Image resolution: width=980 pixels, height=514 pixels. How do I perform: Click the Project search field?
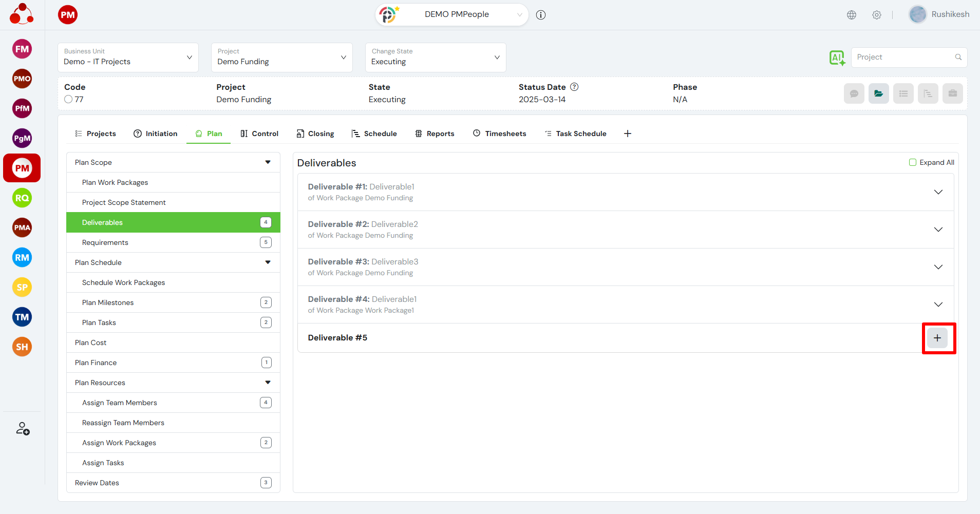(x=904, y=58)
